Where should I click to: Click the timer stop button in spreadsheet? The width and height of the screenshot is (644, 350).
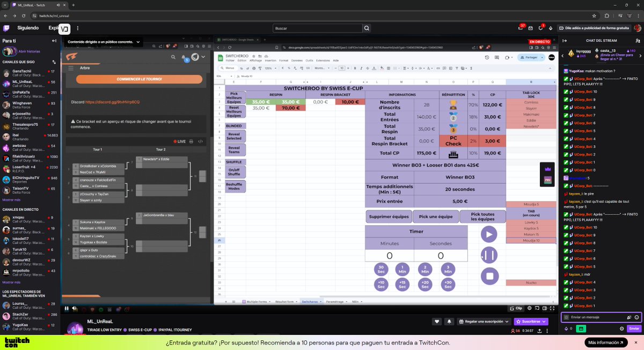coord(489,276)
